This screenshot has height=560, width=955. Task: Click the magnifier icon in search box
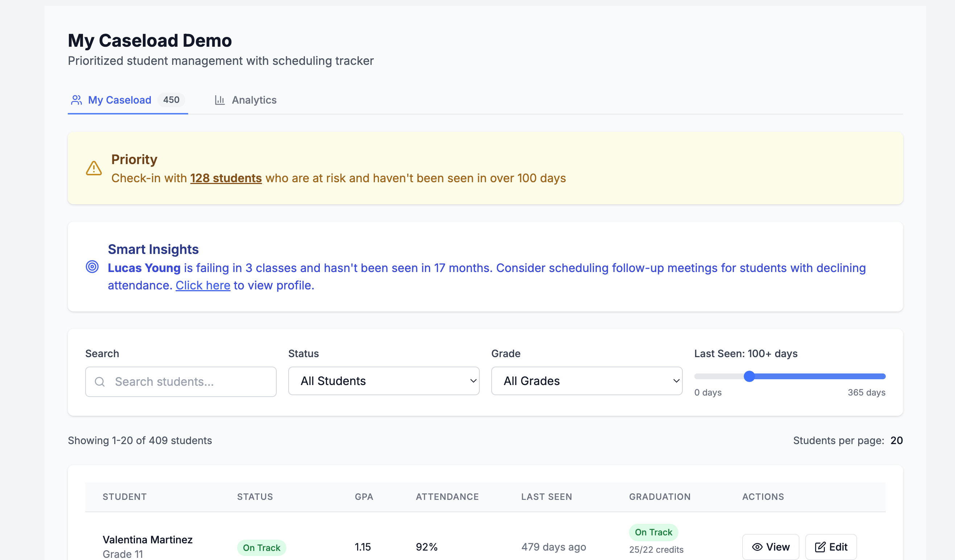[100, 382]
